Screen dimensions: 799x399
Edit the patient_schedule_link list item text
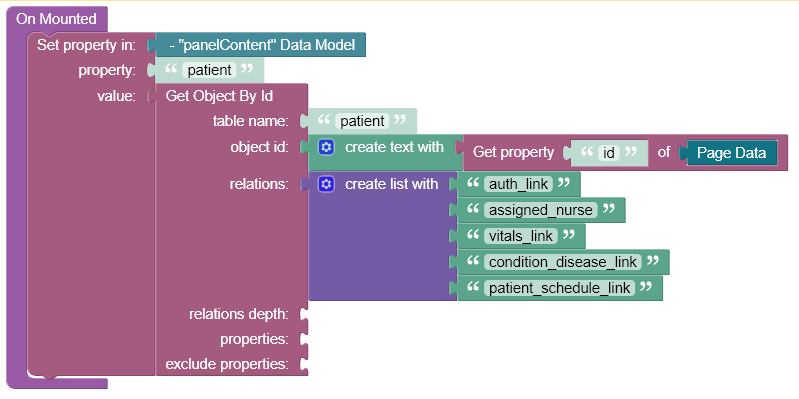coord(560,288)
